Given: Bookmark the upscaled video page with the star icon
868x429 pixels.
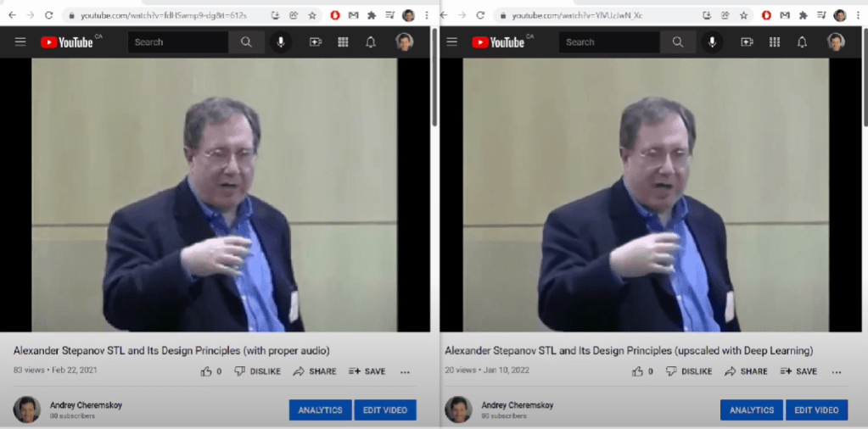Looking at the screenshot, I should click(743, 15).
